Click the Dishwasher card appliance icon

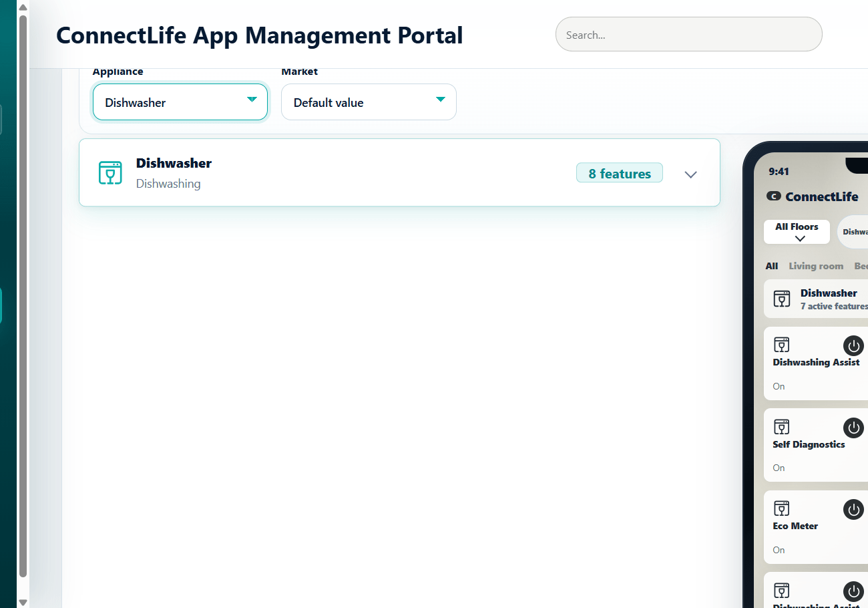pos(110,172)
